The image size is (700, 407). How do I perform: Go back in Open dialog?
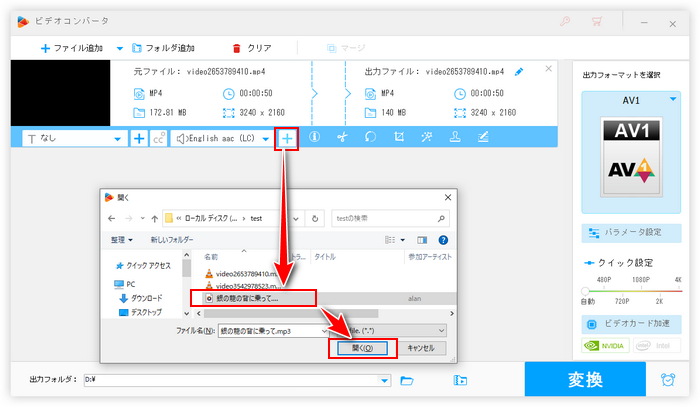pos(112,218)
